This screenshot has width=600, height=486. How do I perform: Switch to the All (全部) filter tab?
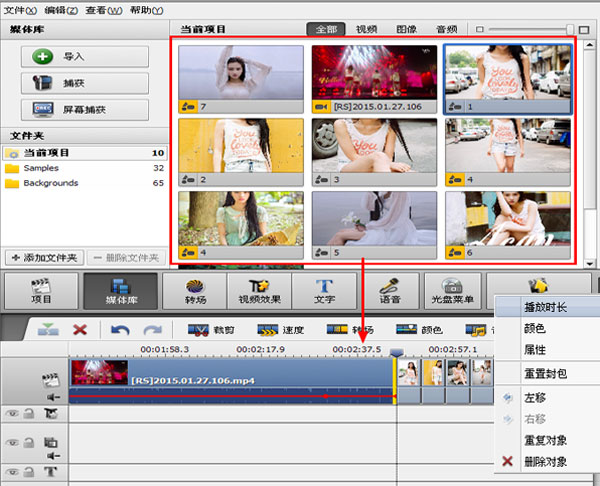click(326, 29)
